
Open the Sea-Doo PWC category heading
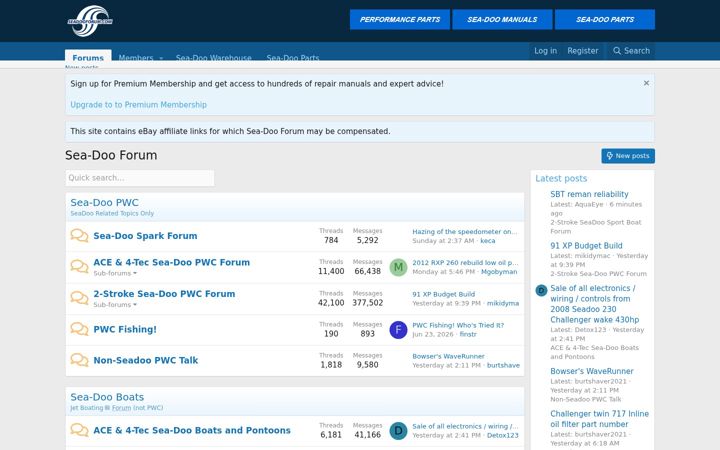pos(104,202)
